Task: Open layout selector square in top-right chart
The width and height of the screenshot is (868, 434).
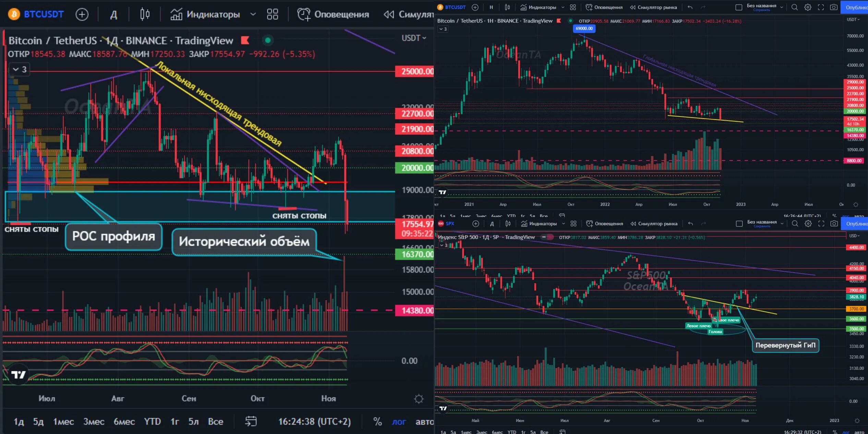Action: 739,7
